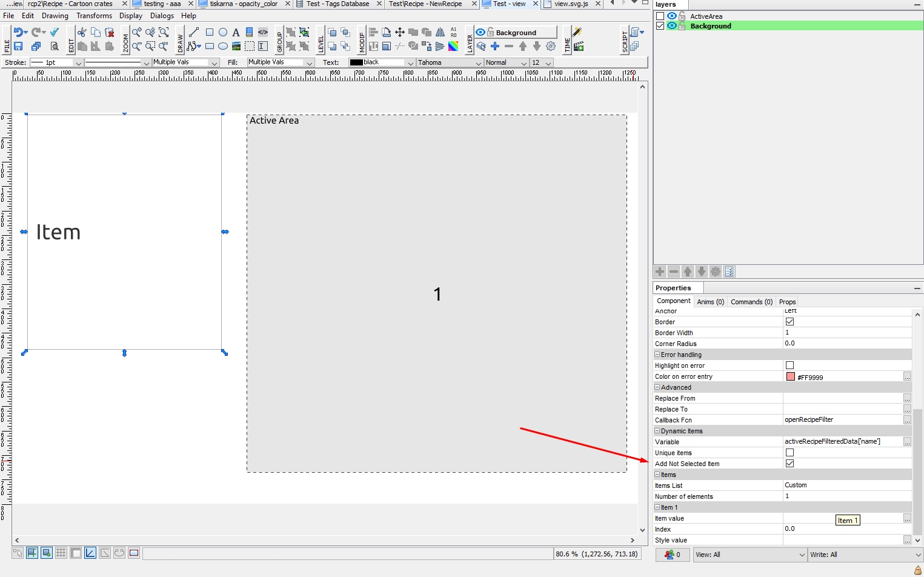Select the Image insert tool
The image size is (924, 577).
tap(236, 46)
